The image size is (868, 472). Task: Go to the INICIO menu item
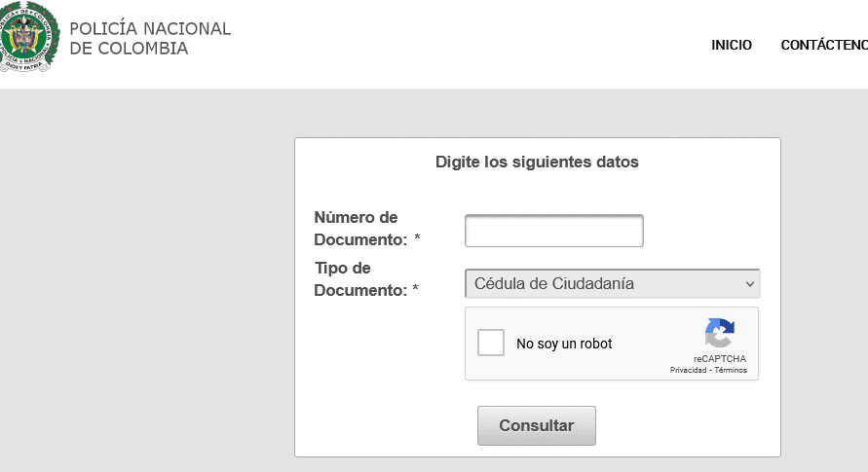click(x=732, y=45)
